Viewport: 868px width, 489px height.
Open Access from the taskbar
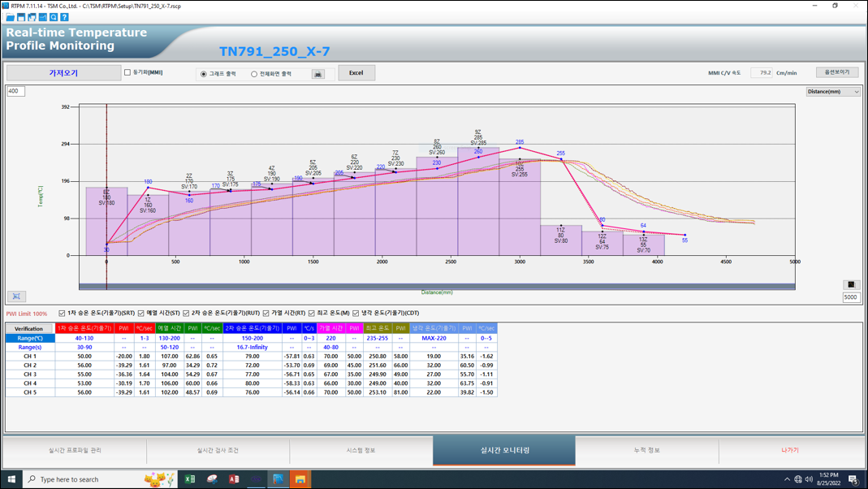(x=234, y=479)
